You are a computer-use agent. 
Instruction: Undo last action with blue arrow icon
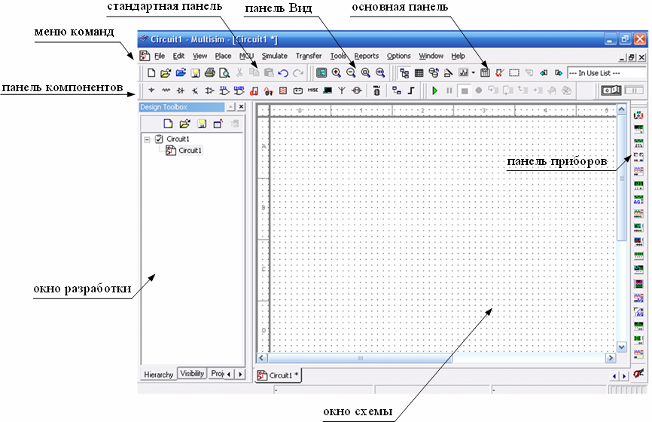[x=283, y=73]
